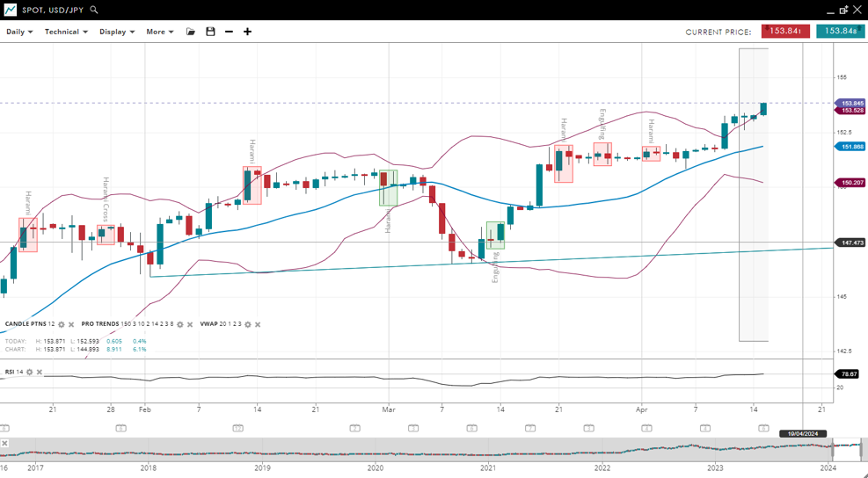
Task: Click the save chart floppy disk icon
Action: point(210,32)
